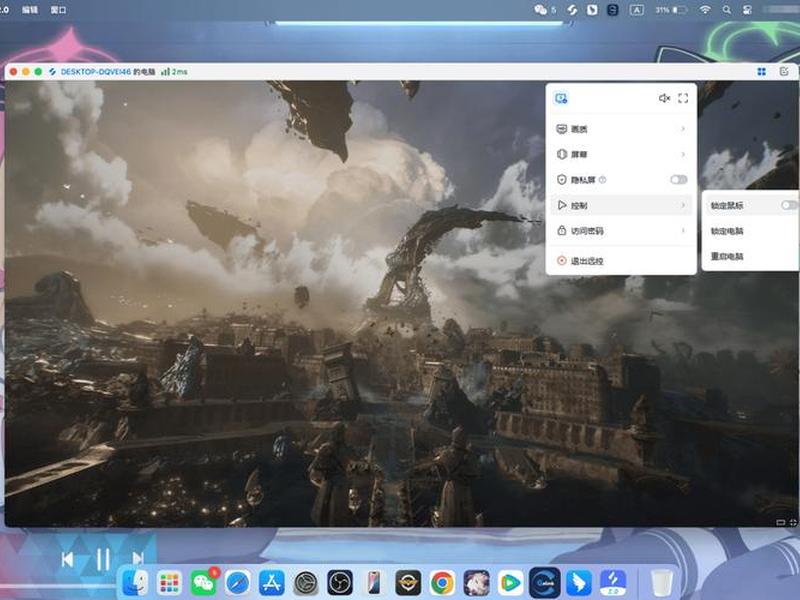The width and height of the screenshot is (800, 600).
Task: Click the note icon at the title bar's right end
Action: pyautogui.click(x=784, y=71)
